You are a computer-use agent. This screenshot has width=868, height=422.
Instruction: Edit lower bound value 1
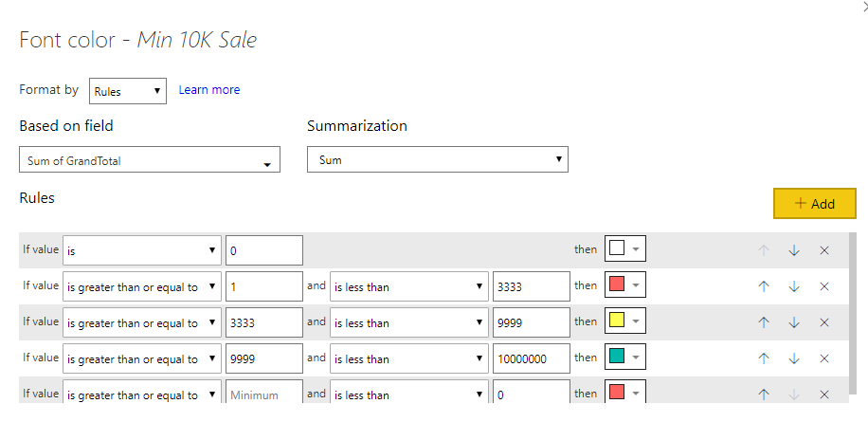point(264,286)
